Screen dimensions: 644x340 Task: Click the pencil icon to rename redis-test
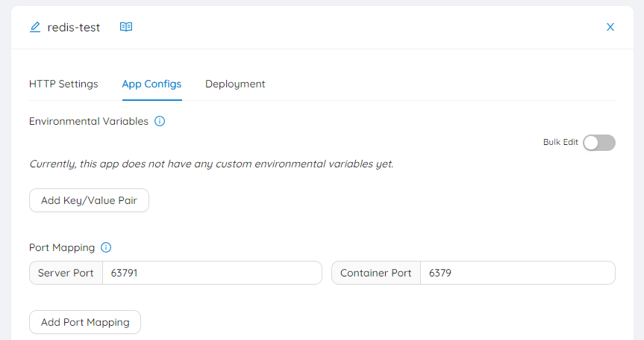(35, 27)
